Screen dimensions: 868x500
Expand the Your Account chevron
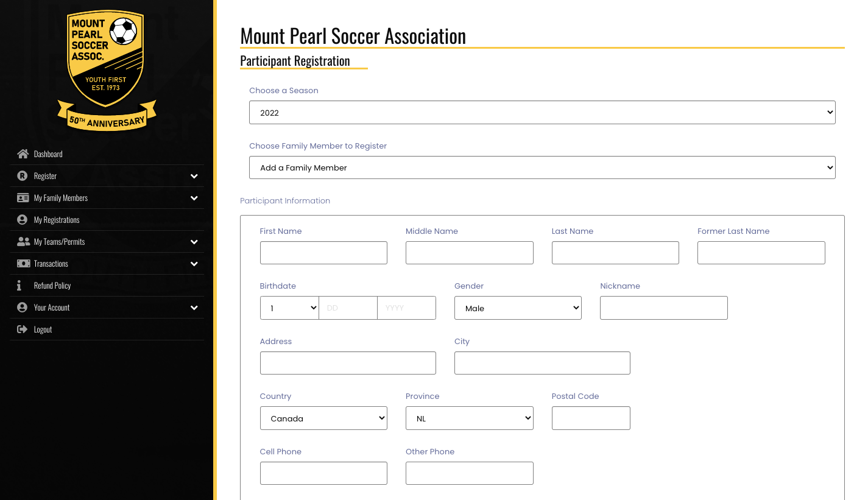pyautogui.click(x=194, y=308)
